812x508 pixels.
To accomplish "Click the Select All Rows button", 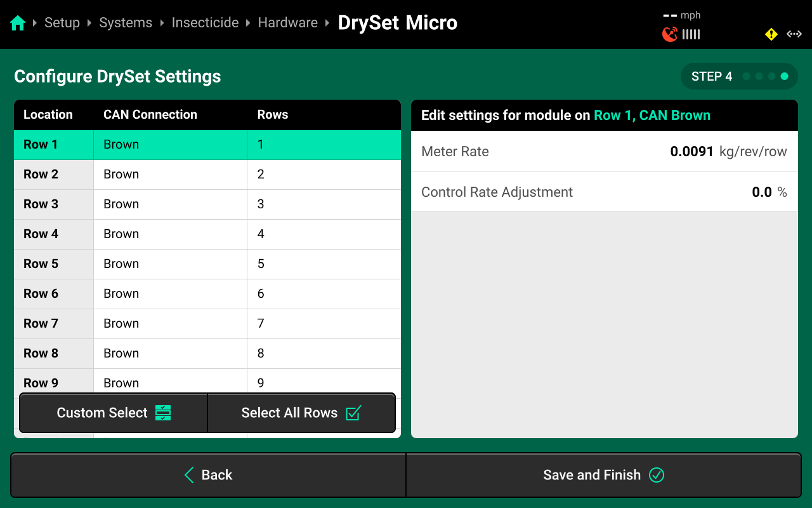I will click(x=301, y=413).
